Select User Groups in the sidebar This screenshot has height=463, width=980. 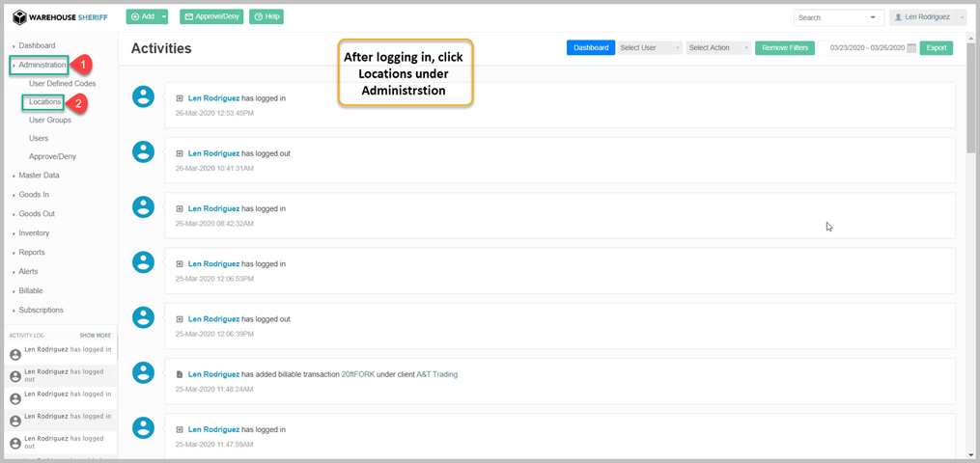pyautogui.click(x=50, y=120)
